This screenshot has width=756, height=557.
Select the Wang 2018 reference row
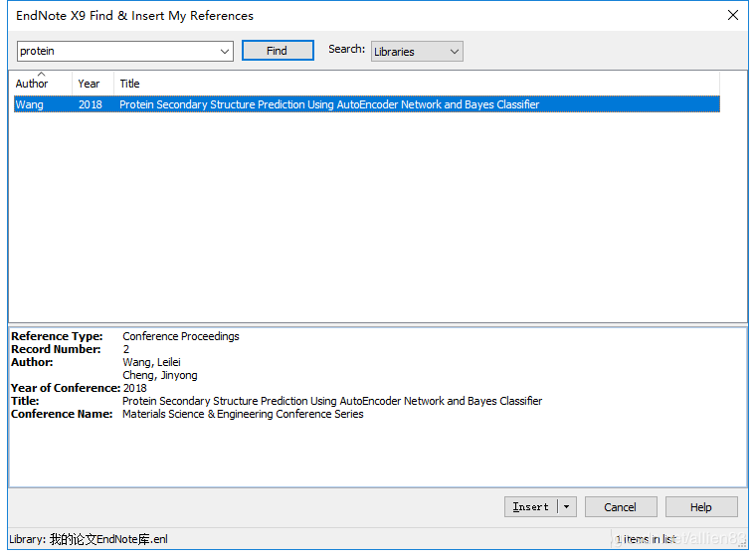coord(367,104)
